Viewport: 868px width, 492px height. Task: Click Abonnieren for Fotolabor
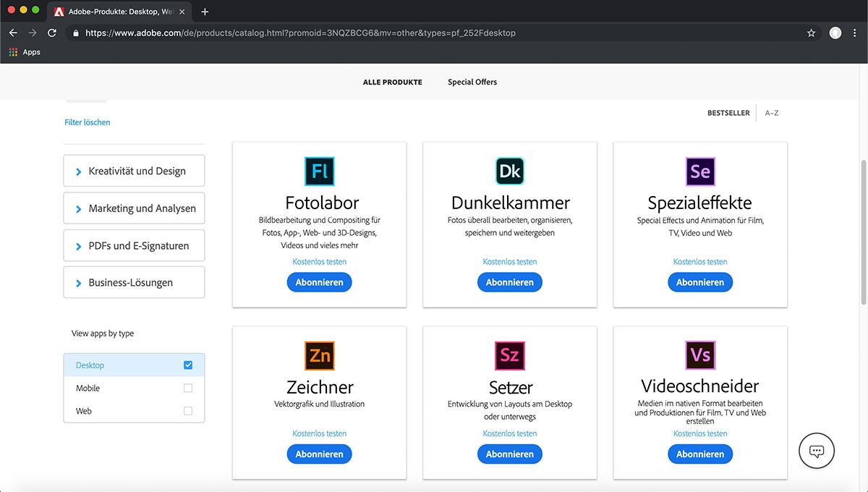(320, 282)
